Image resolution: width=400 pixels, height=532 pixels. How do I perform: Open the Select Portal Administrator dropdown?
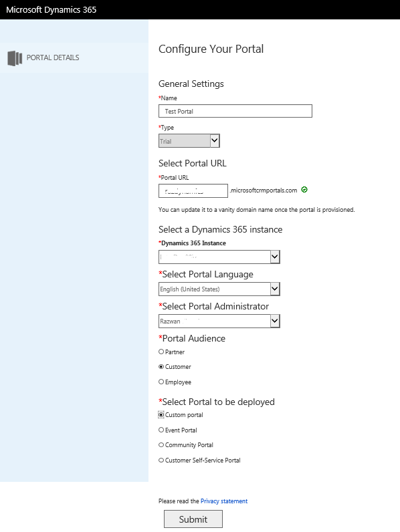(219, 321)
